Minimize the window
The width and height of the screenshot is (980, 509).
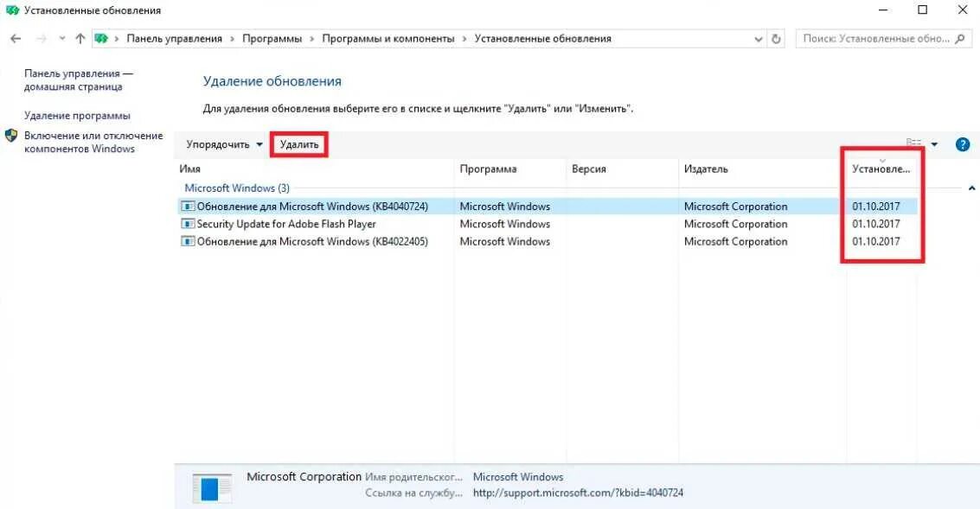tap(883, 10)
